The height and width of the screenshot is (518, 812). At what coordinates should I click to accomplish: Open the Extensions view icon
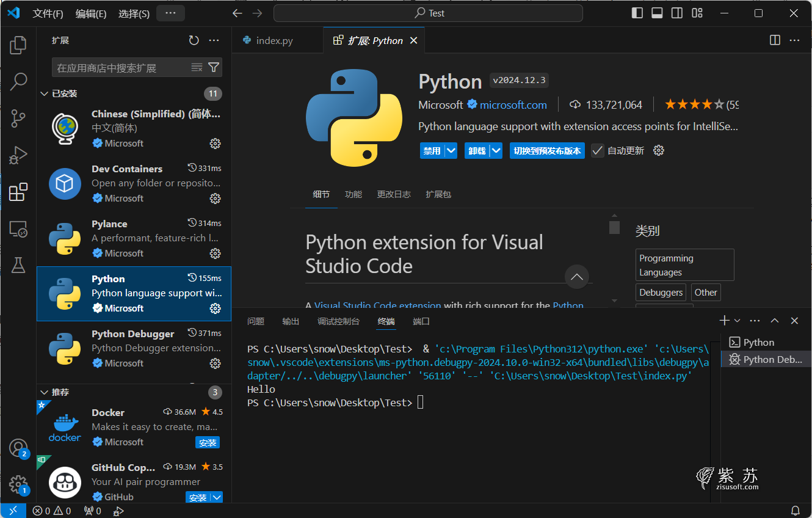(x=18, y=192)
